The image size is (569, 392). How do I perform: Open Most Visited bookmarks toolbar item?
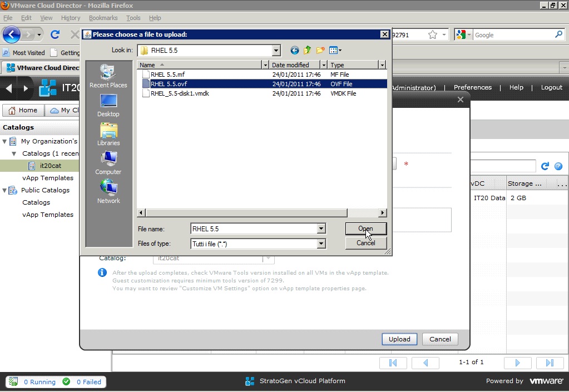(x=24, y=53)
